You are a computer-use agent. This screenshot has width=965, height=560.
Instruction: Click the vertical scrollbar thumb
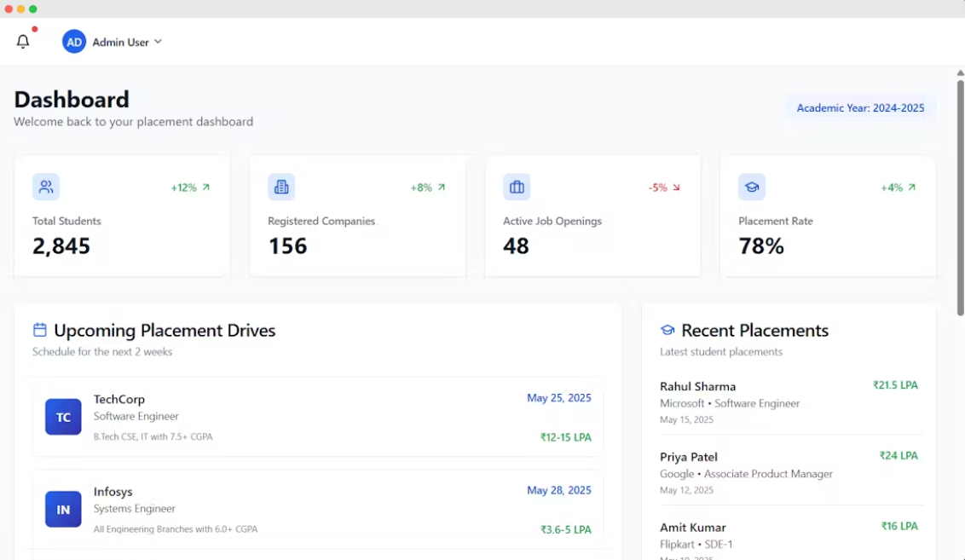pyautogui.click(x=960, y=197)
